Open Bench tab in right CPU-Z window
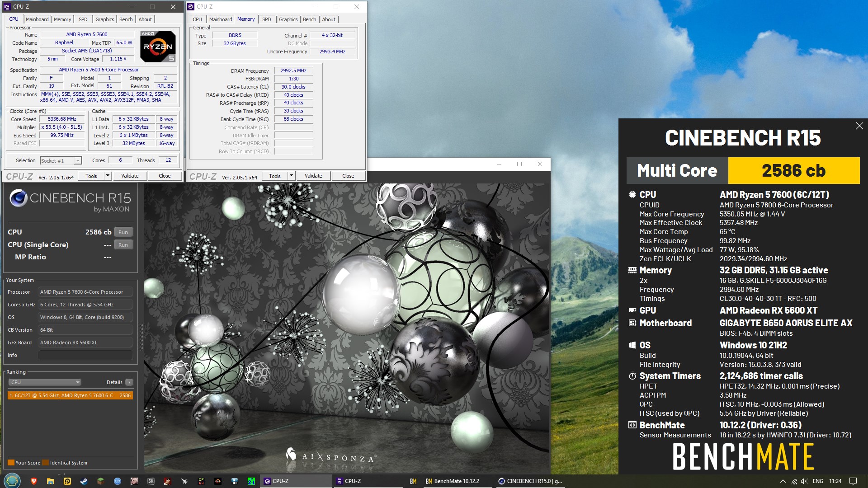 310,19
